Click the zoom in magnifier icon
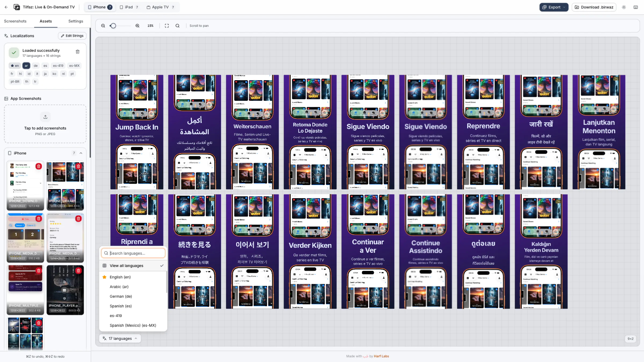 [137, 26]
